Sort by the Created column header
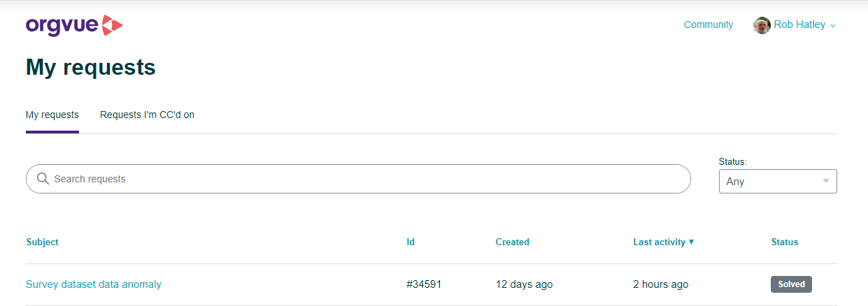Screen dimensions: 868x306 click(513, 242)
